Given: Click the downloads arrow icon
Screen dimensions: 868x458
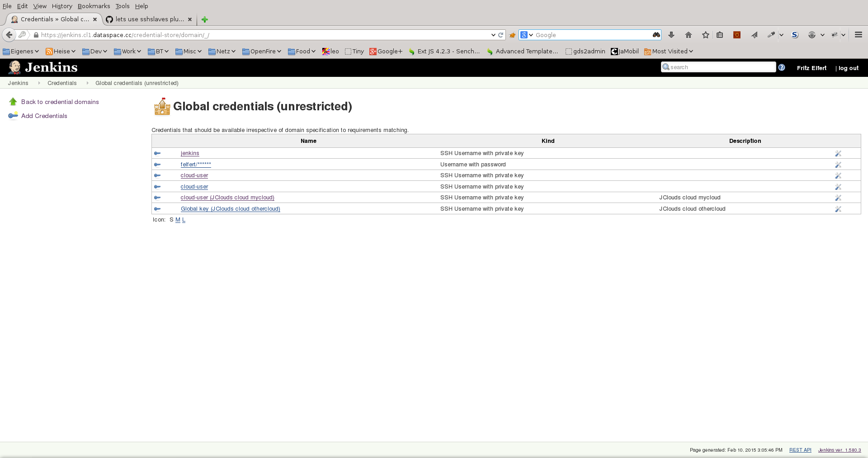Looking at the screenshot, I should coord(671,35).
